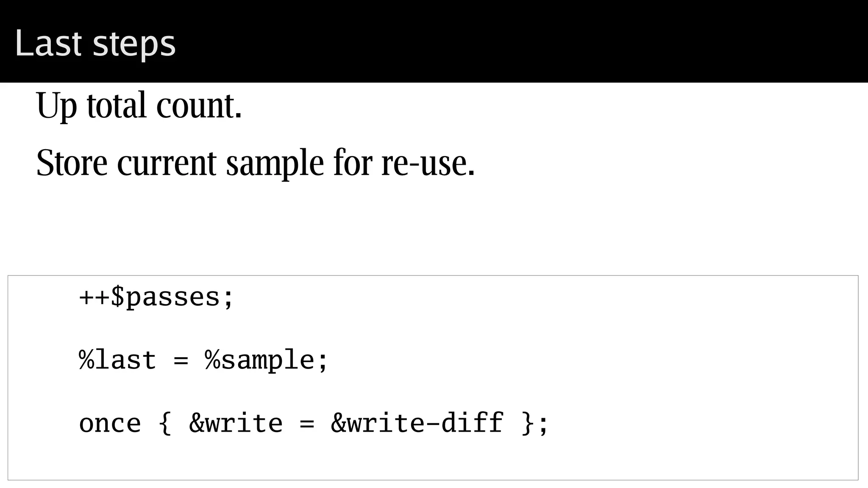
Task: Select the word "steps" in the title
Action: coord(134,44)
